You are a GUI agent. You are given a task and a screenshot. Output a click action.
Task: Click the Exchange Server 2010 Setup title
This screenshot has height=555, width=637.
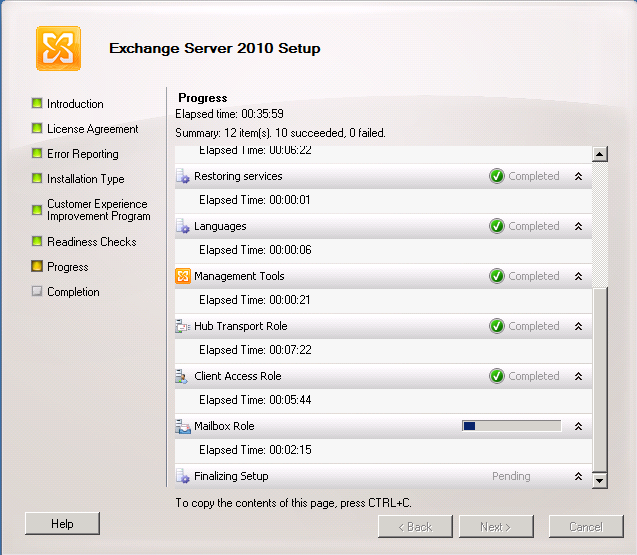point(214,48)
